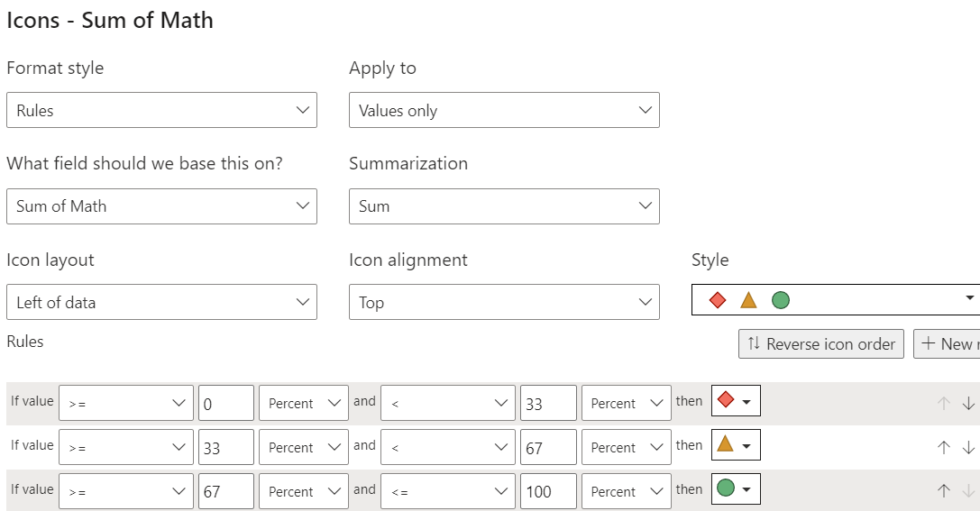This screenshot has width=980, height=511.
Task: Move the third rule up
Action: [944, 491]
